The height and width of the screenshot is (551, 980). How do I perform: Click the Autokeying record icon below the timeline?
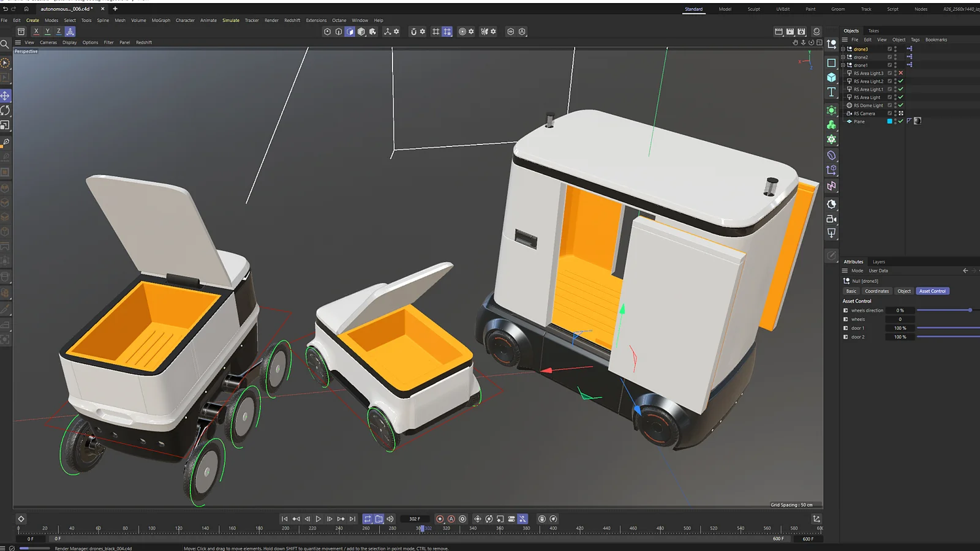(451, 519)
